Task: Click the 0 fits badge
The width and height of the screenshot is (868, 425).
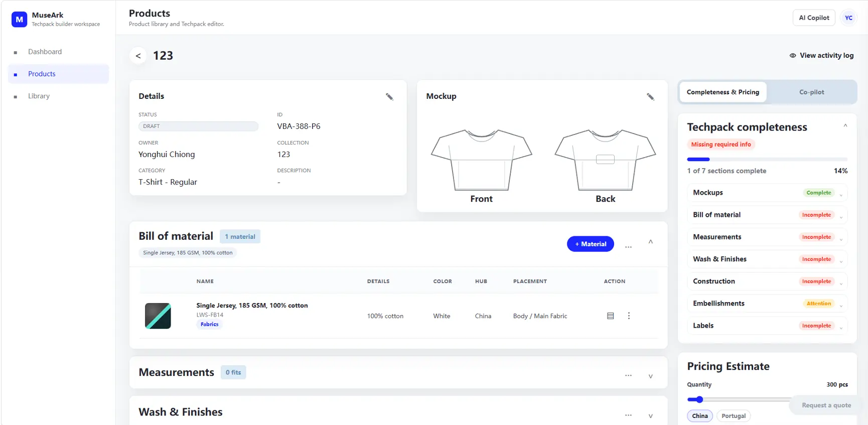Action: [x=233, y=372]
